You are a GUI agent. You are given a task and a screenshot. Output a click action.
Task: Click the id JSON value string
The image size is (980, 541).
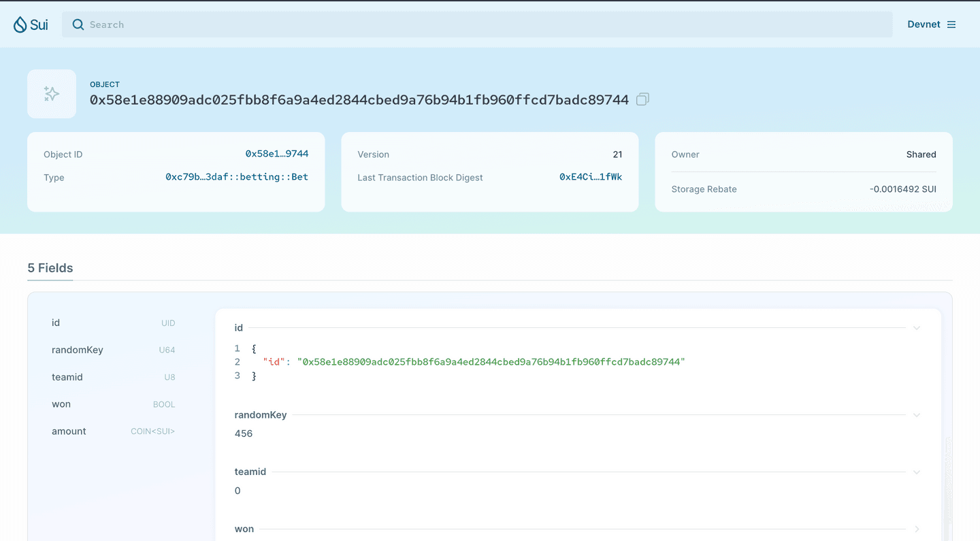click(491, 362)
